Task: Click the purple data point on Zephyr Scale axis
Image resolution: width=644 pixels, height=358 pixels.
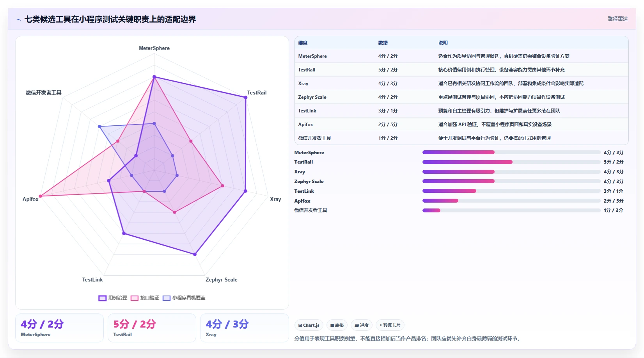Action: coord(195,254)
